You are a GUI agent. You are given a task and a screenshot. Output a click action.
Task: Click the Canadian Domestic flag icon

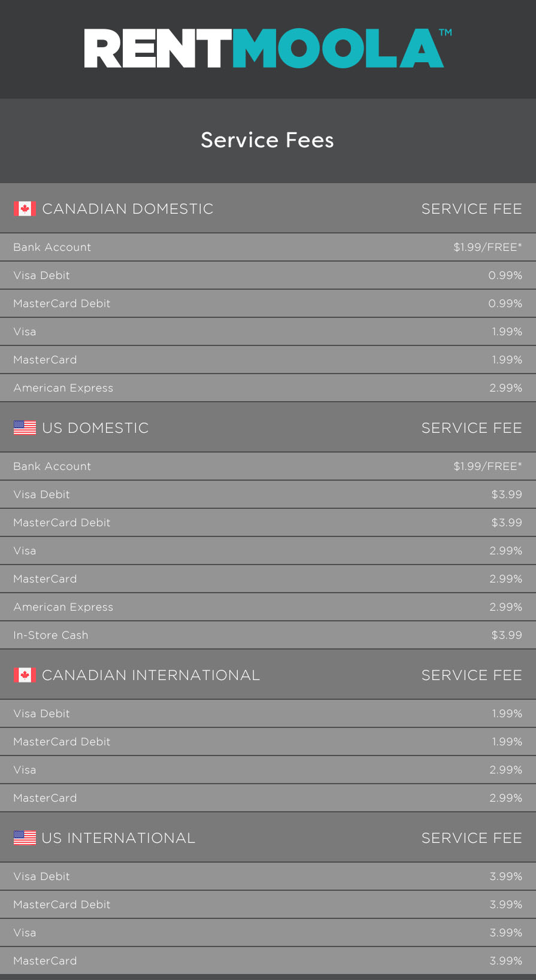[x=25, y=209]
